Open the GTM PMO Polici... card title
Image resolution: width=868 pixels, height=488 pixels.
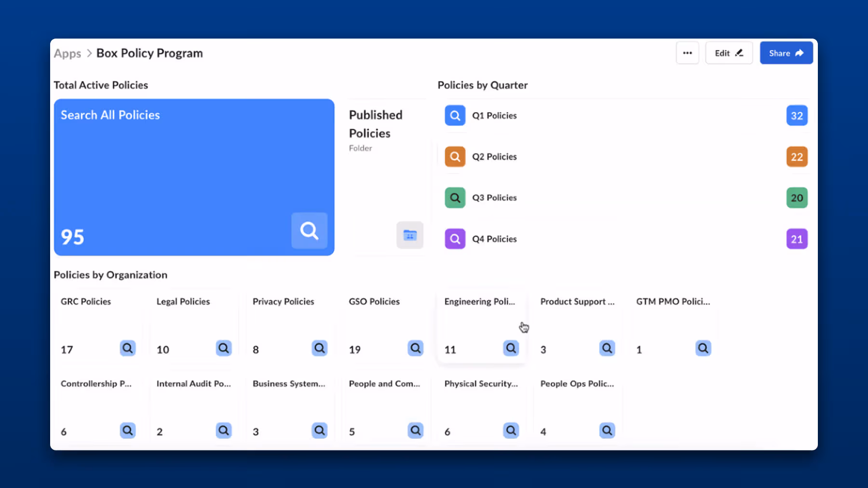[673, 301]
